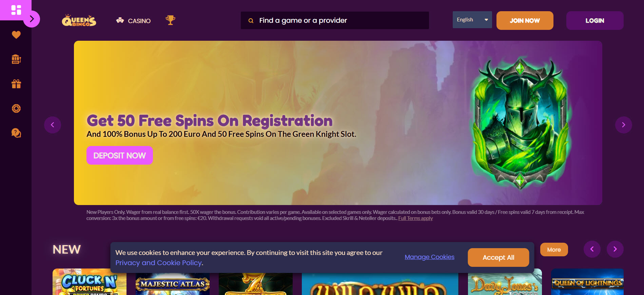The height and width of the screenshot is (295, 644).
Task: Open the Full Terms apply link
Action: [415, 218]
